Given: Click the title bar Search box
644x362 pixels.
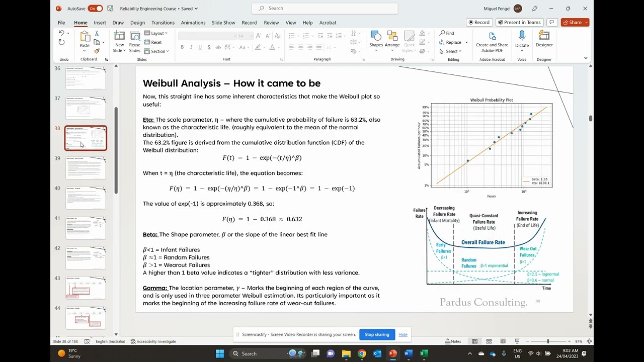Looking at the screenshot, I should 325,9.
